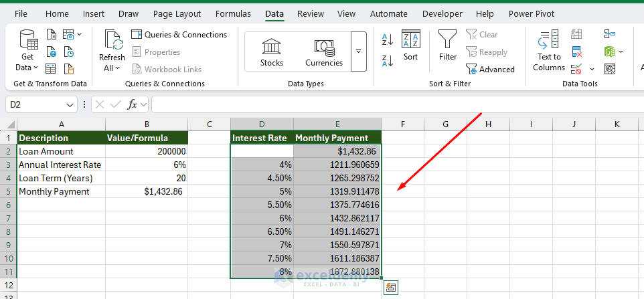
Task: Click the From Web icon
Action: [51, 52]
